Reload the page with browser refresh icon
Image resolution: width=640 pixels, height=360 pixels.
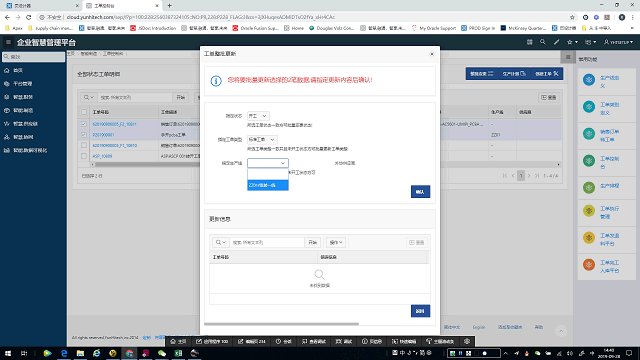pos(29,17)
